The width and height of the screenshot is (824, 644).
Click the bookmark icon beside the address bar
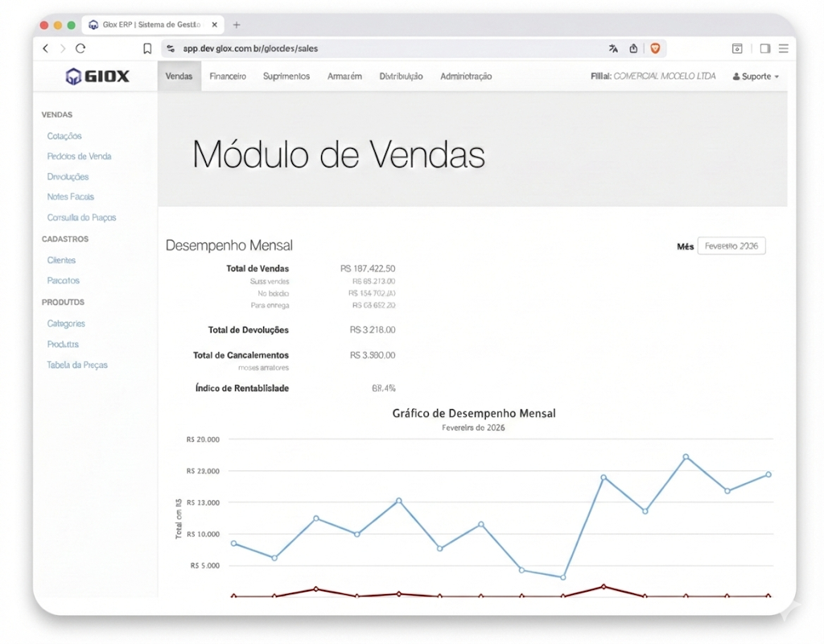tap(147, 48)
